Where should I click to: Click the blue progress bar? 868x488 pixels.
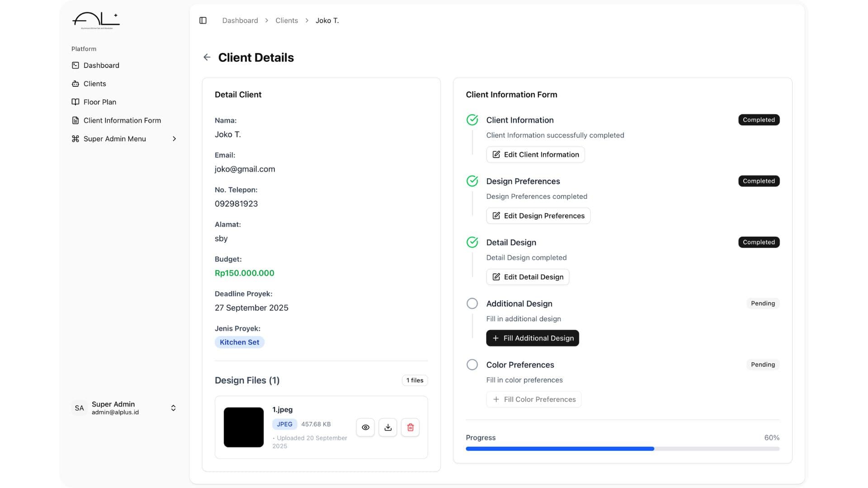(x=560, y=449)
